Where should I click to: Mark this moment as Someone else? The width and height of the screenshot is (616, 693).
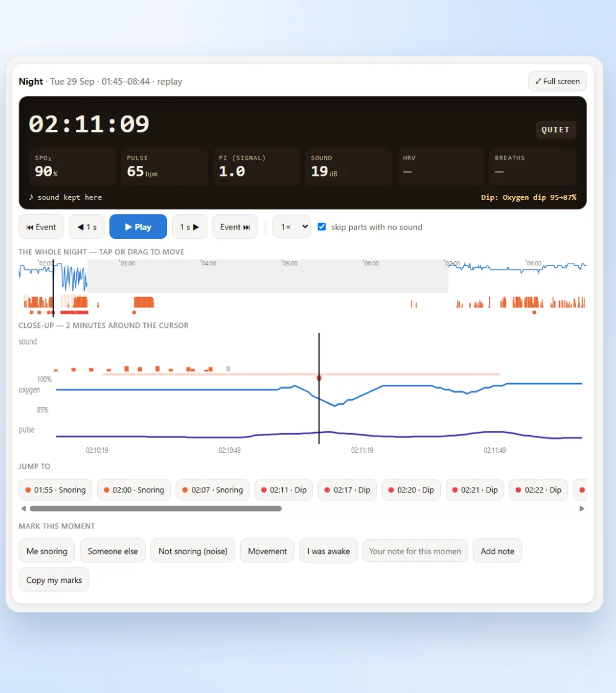click(x=113, y=551)
